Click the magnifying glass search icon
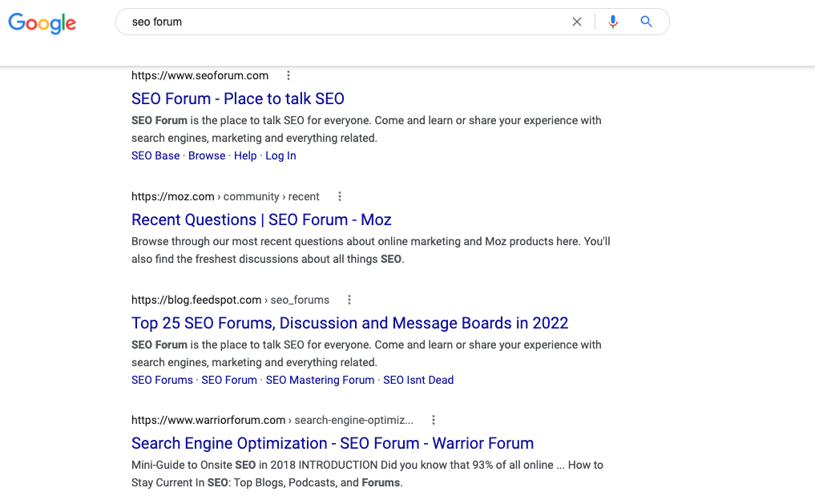815x504 pixels. pyautogui.click(x=646, y=22)
